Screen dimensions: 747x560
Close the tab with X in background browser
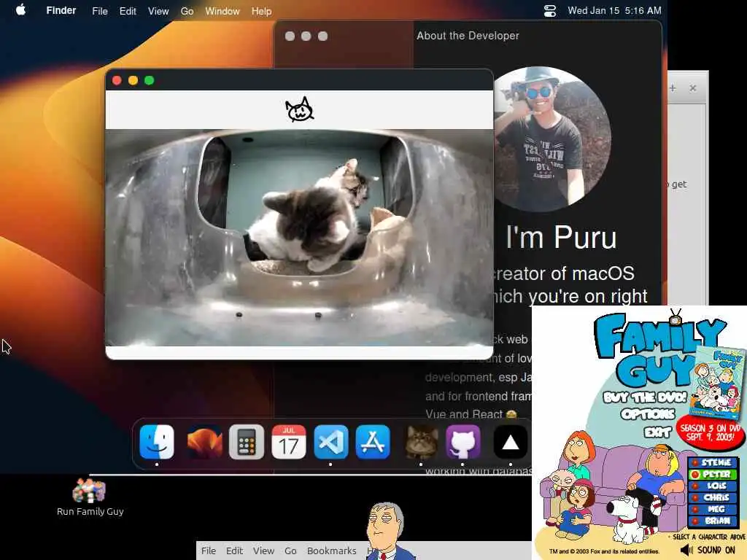click(x=693, y=88)
